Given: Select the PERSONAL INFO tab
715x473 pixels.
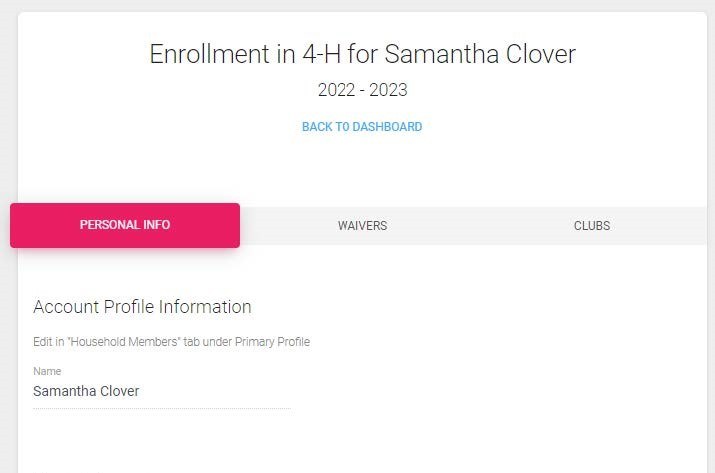Looking at the screenshot, I should [125, 225].
